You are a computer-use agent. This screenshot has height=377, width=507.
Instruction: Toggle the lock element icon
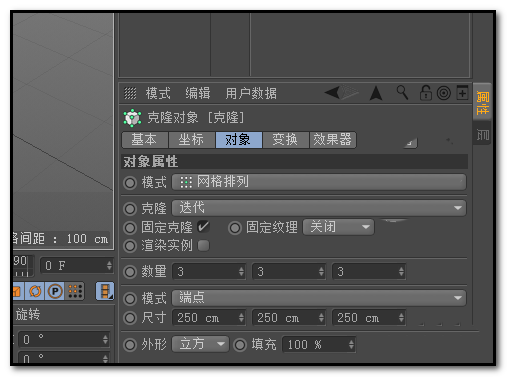coord(426,93)
